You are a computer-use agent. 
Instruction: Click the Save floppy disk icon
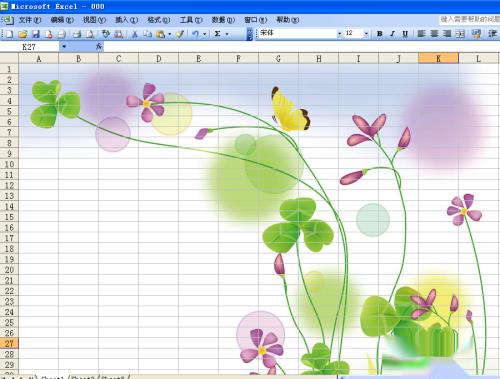35,34
